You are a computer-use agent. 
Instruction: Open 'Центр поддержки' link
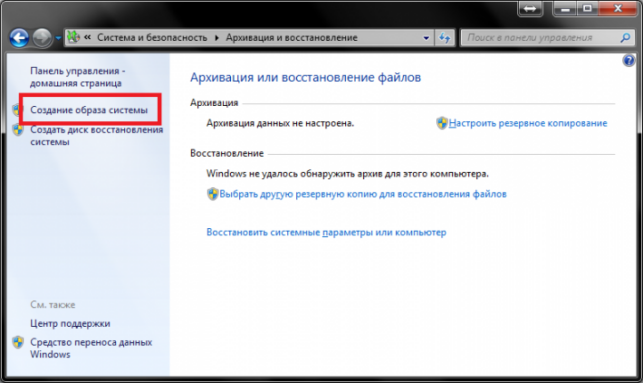pos(70,324)
